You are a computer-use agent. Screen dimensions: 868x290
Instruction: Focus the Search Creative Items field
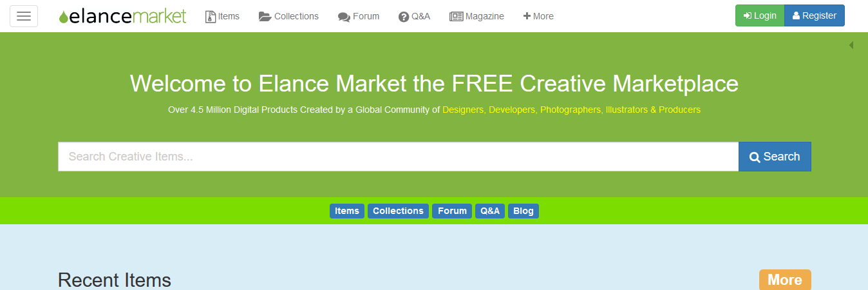[398, 157]
